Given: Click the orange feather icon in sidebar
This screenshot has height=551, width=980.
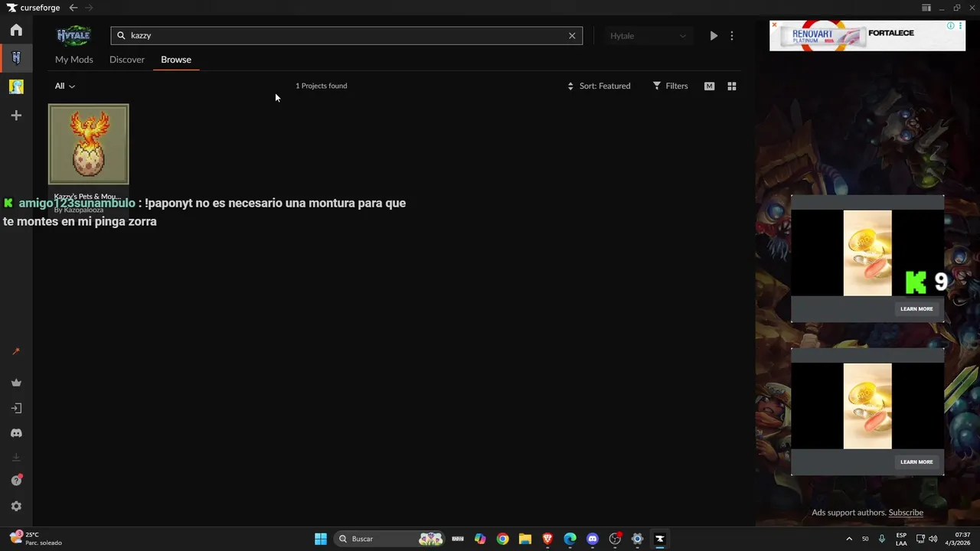Looking at the screenshot, I should coord(16,352).
